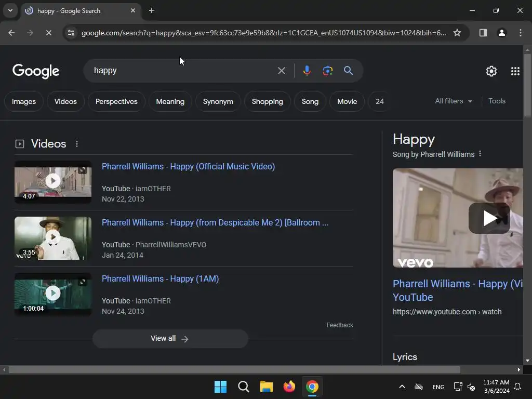Image resolution: width=532 pixels, height=399 pixels.
Task: Select the 24 filter chip
Action: click(x=380, y=101)
